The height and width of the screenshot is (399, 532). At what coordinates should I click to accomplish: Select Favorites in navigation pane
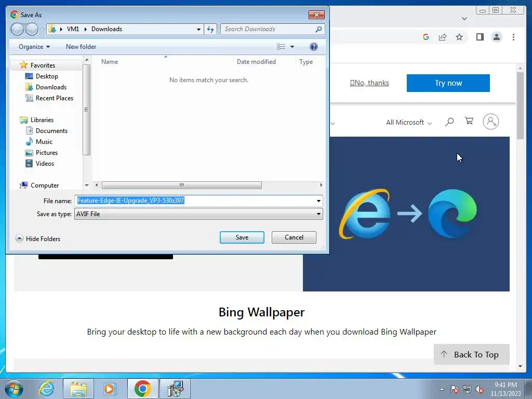(x=43, y=65)
